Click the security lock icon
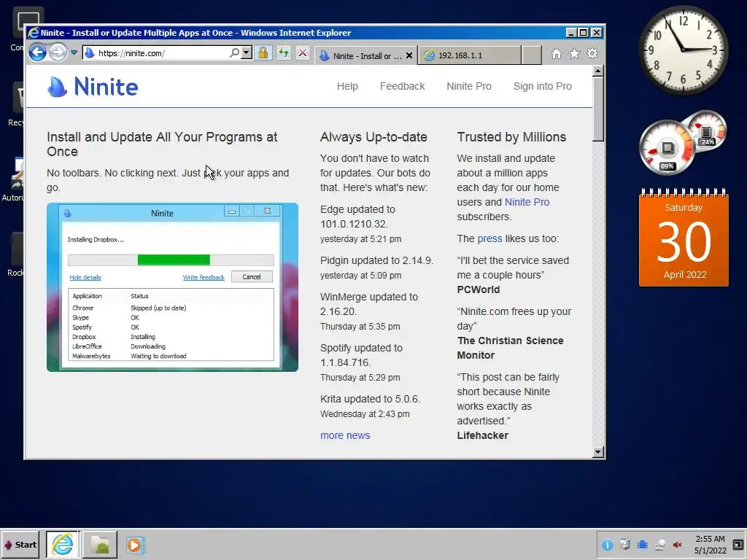 point(263,52)
